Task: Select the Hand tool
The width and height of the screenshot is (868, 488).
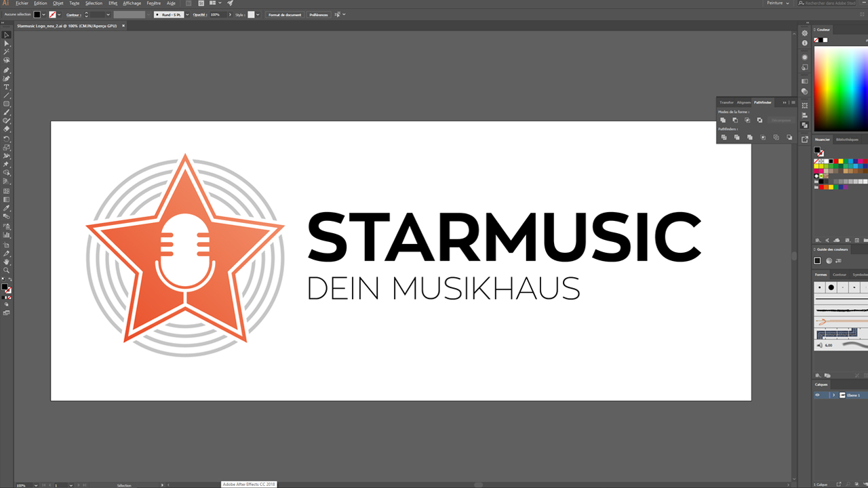Action: point(7,262)
